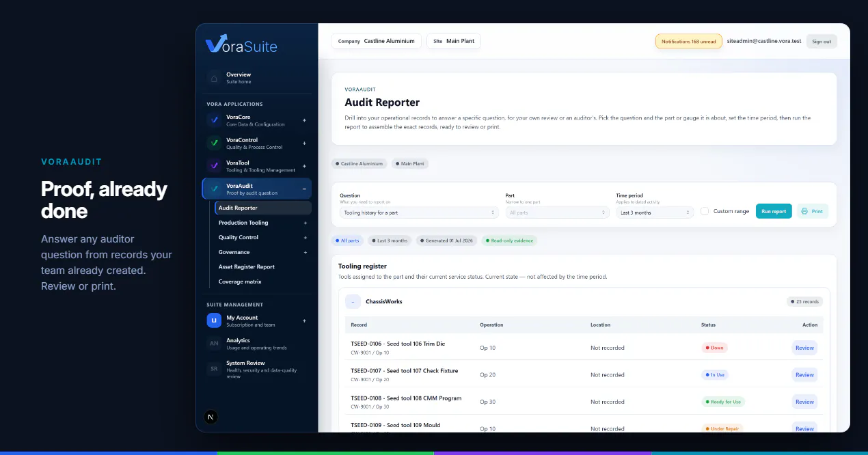Viewport: 868px width, 455px height.
Task: Click the My Account LI avatar icon
Action: [x=214, y=320]
